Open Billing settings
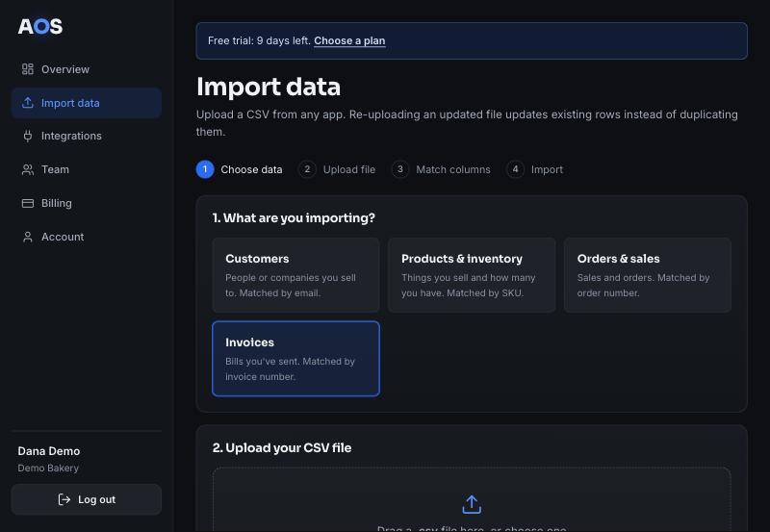This screenshot has width=770, height=532. pos(87,203)
